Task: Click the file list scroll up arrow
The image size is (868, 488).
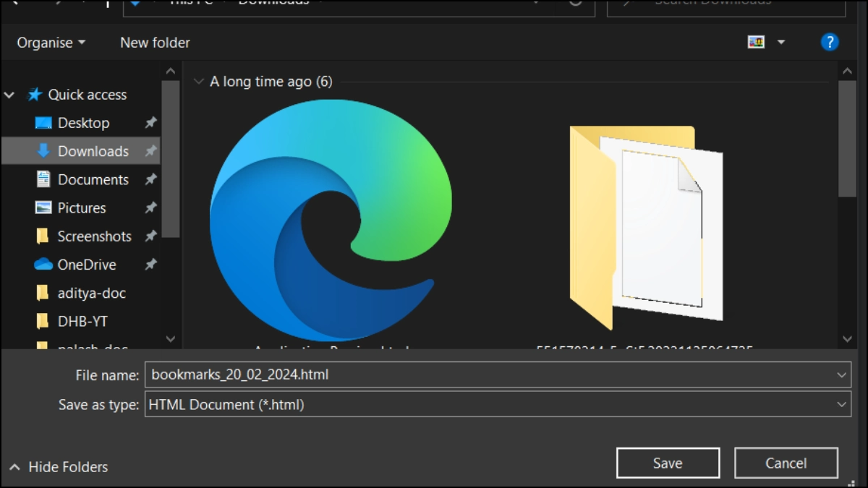Action: tap(848, 71)
